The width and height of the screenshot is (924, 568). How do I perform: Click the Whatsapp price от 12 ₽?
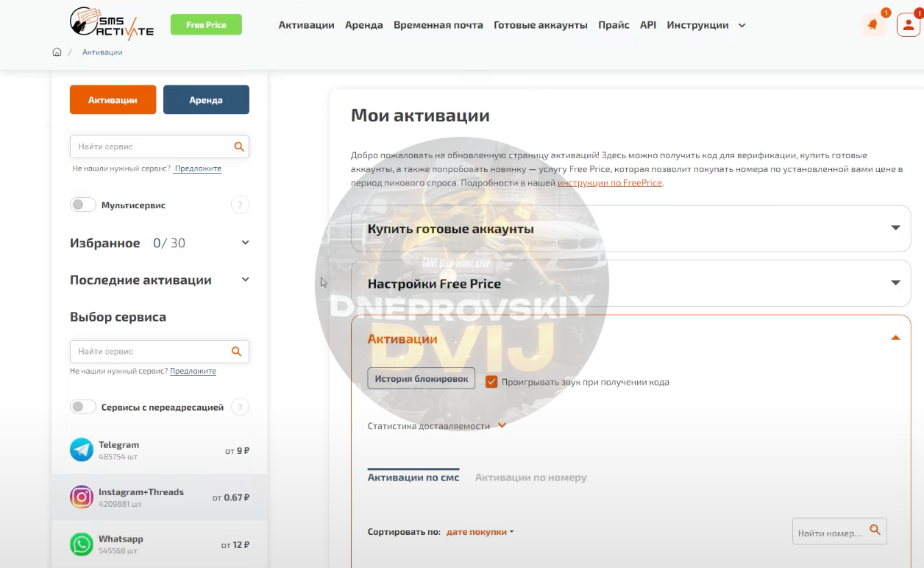[x=235, y=545]
